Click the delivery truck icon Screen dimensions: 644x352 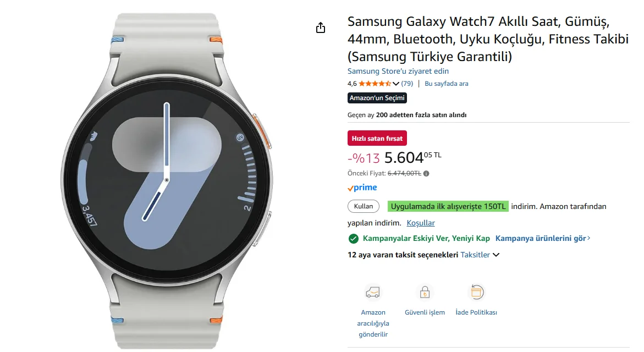tap(373, 292)
